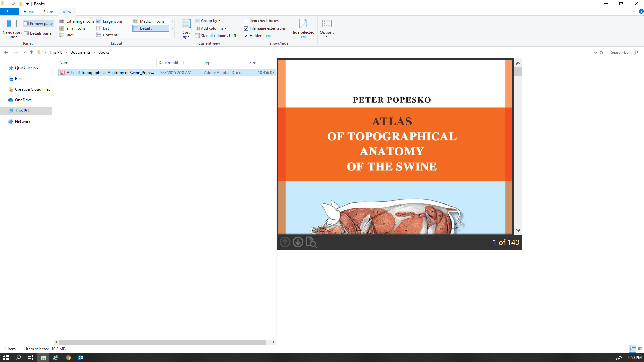Switch layout to Extra large icons
Viewport: 644px width, 362px height.
point(77,21)
